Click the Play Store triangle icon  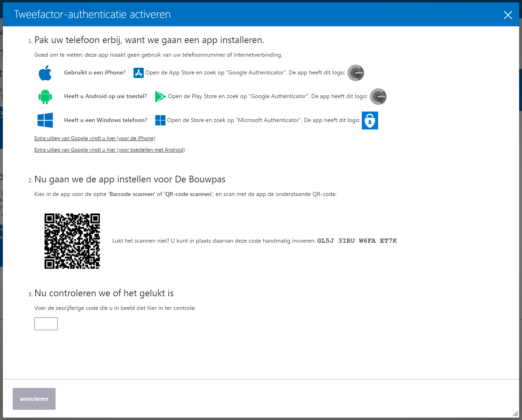[x=160, y=96]
